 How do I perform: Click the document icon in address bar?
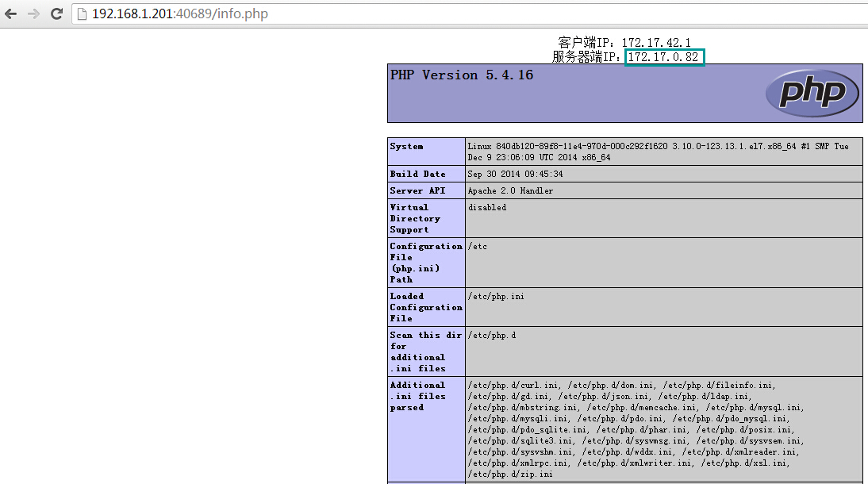pos(82,13)
